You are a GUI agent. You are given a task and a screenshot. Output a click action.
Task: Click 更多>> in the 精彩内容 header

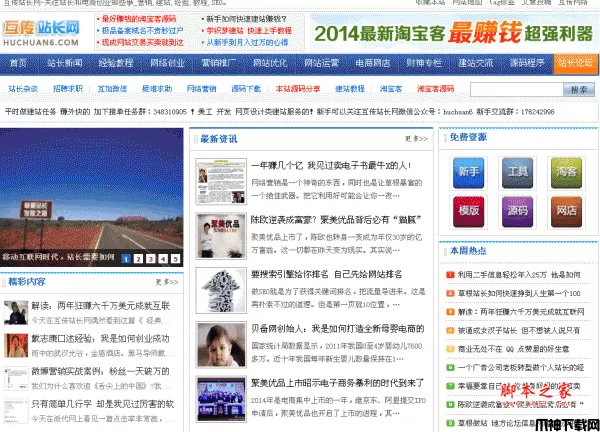167,282
